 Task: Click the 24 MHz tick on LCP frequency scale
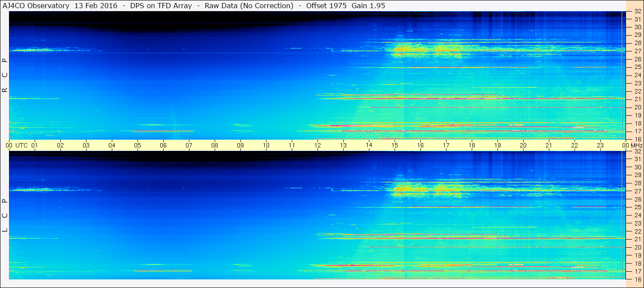[637, 215]
